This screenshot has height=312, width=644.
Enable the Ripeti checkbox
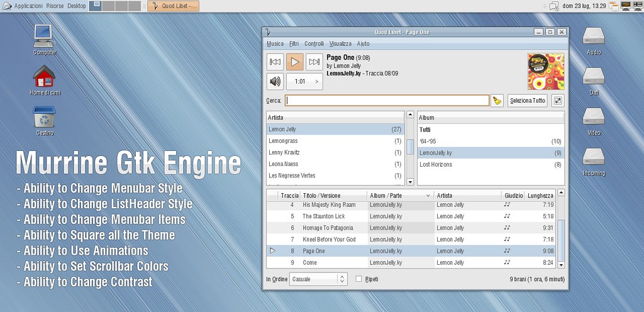point(359,279)
